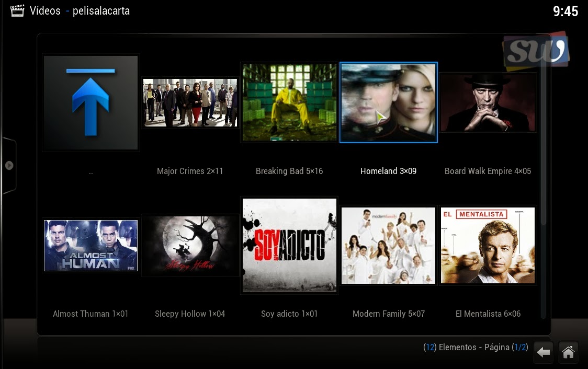The image size is (588, 369).
Task: Click the 'Vídeos' header text
Action: pos(45,10)
